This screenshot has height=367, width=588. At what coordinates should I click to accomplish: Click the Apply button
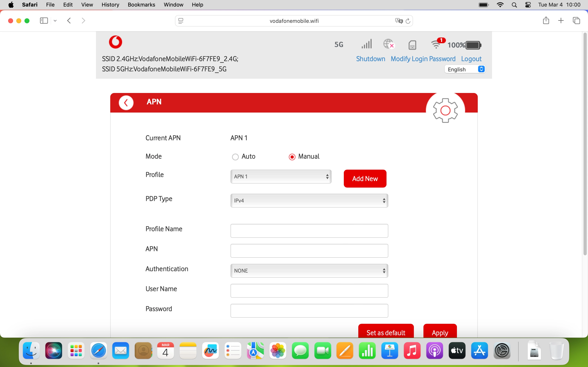click(x=440, y=333)
